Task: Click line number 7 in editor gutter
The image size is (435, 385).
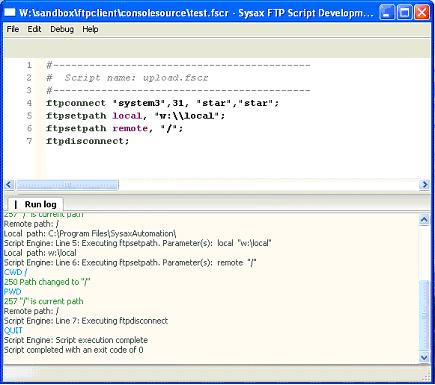Action: pyautogui.click(x=29, y=141)
